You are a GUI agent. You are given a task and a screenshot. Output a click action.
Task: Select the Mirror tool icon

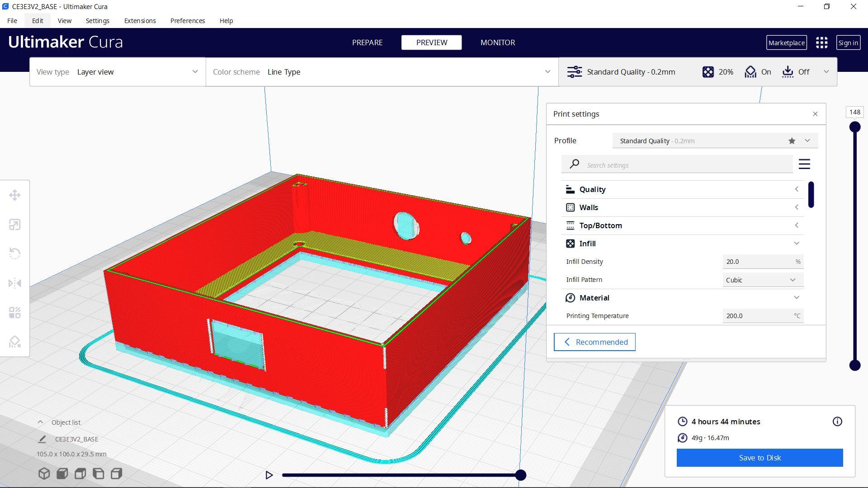14,283
